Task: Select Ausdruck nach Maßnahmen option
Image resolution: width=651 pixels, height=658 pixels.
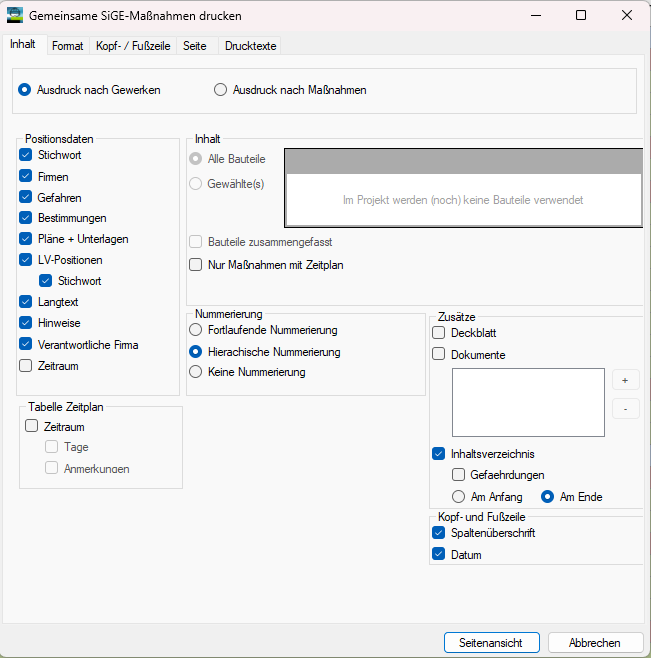Action: coord(290,90)
